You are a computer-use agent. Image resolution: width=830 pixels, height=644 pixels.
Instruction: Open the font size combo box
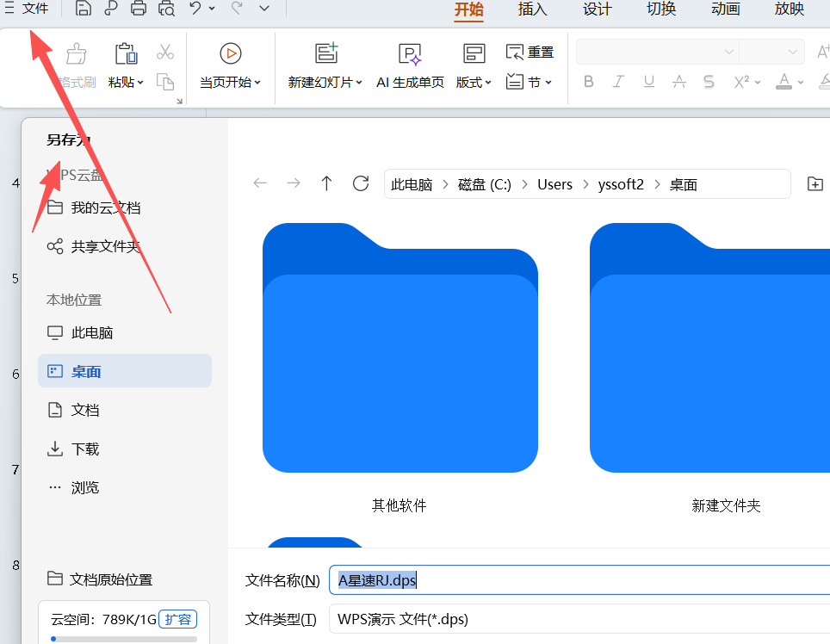click(771, 52)
